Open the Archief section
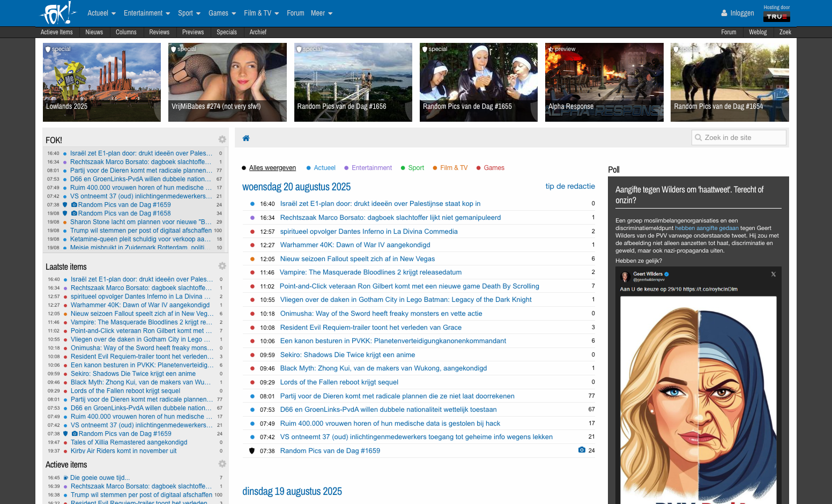 pos(258,32)
